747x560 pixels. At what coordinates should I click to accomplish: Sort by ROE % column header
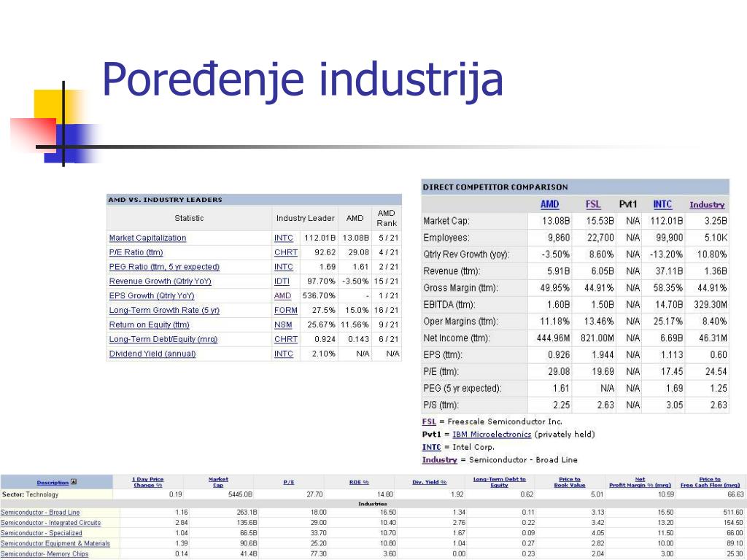pos(359,483)
